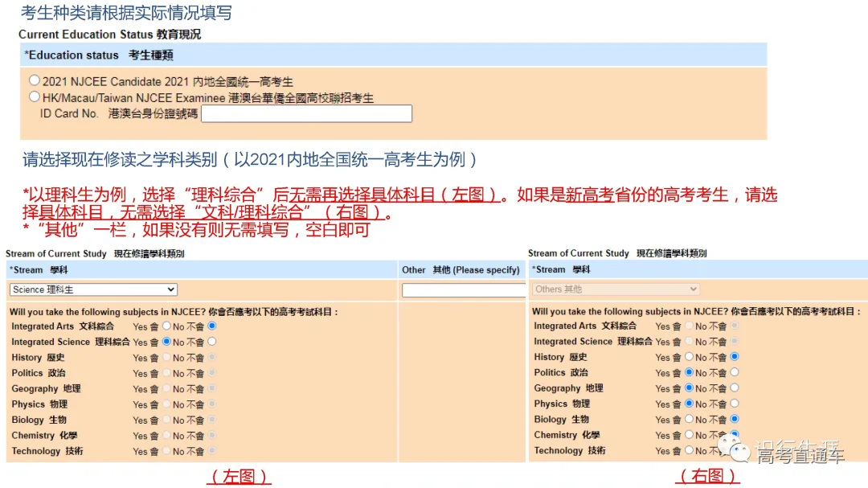The width and height of the screenshot is (868, 488).
Task: Select Yes for Integrated Science in left table
Action: click(x=166, y=342)
